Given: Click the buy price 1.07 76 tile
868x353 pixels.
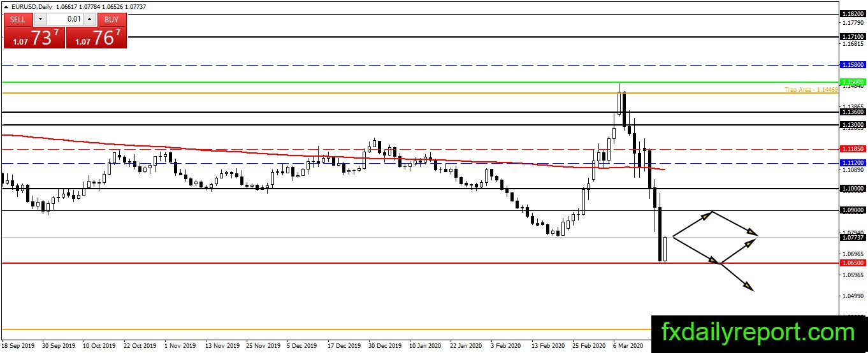Looking at the screenshot, I should coord(96,38).
